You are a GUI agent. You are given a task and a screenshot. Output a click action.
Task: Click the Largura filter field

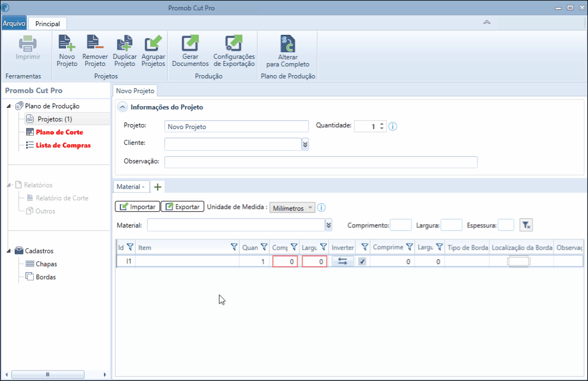tap(451, 225)
